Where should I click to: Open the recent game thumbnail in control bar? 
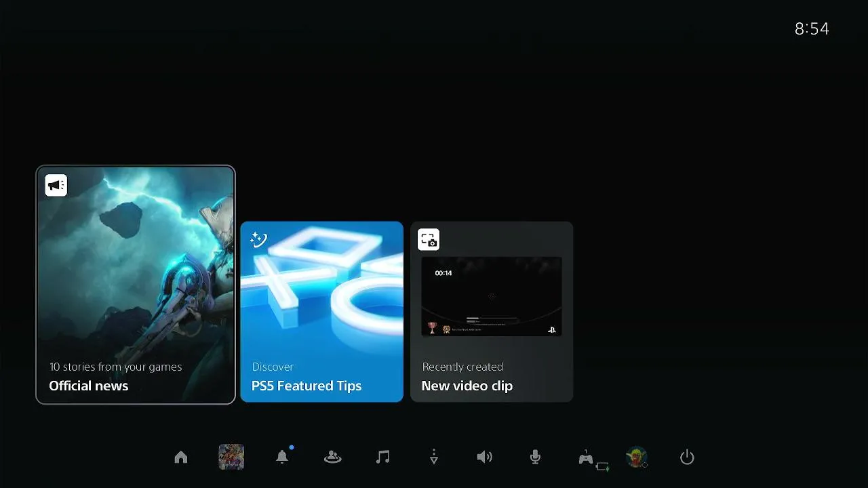click(x=231, y=457)
